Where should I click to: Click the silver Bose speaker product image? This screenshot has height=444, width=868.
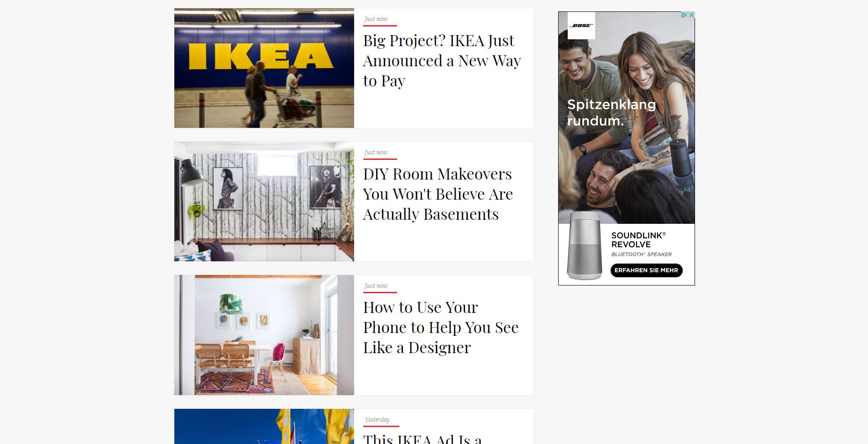[584, 246]
